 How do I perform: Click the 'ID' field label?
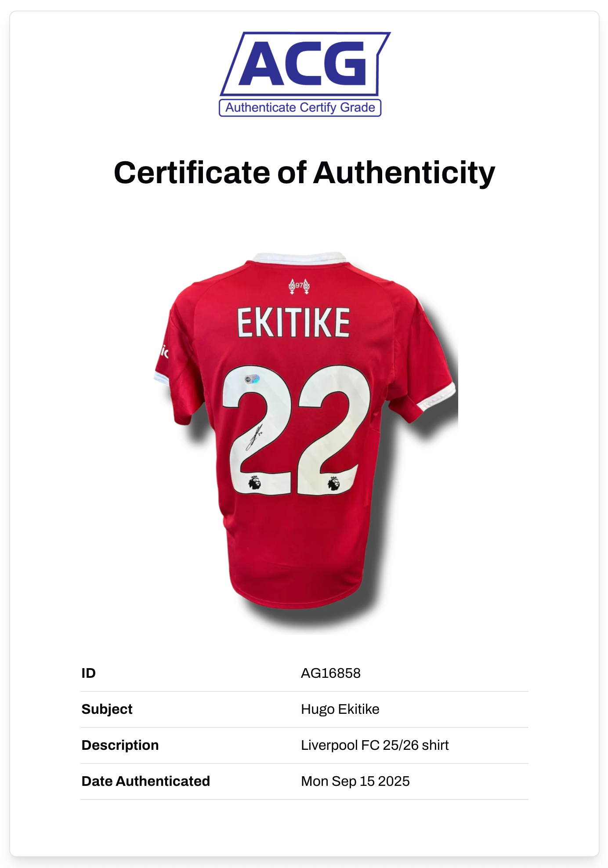[x=88, y=673]
